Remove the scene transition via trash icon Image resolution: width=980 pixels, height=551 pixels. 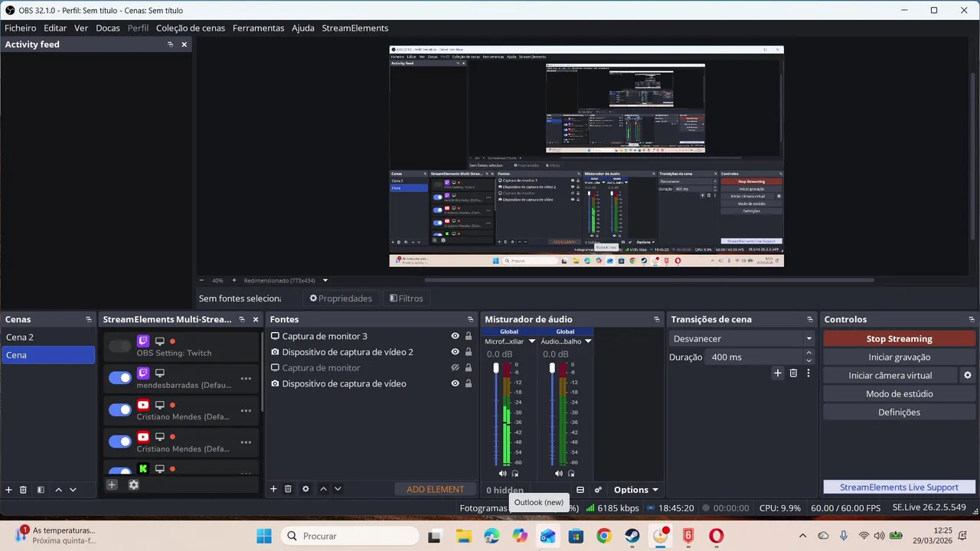793,373
